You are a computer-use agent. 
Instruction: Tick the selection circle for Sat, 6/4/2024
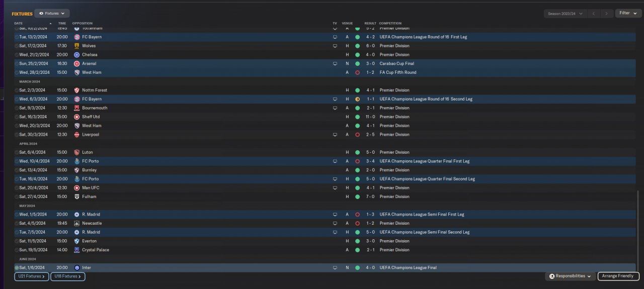[x=17, y=152]
